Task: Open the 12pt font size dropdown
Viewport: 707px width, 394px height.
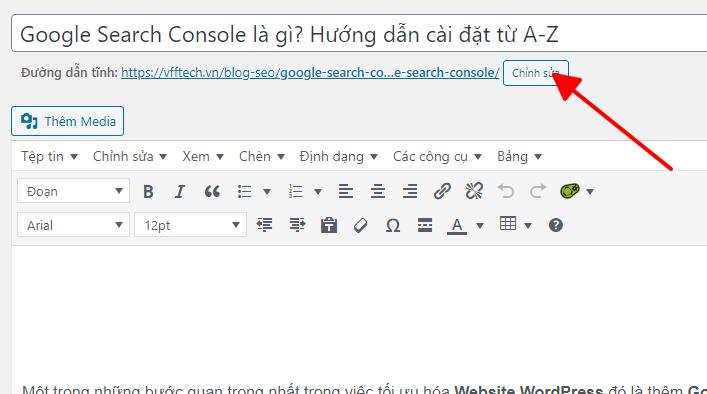Action: pyautogui.click(x=190, y=224)
